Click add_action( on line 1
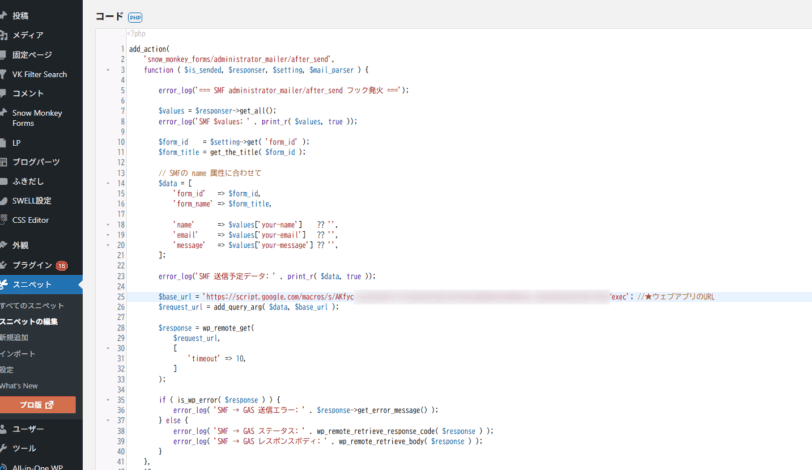 coord(149,49)
